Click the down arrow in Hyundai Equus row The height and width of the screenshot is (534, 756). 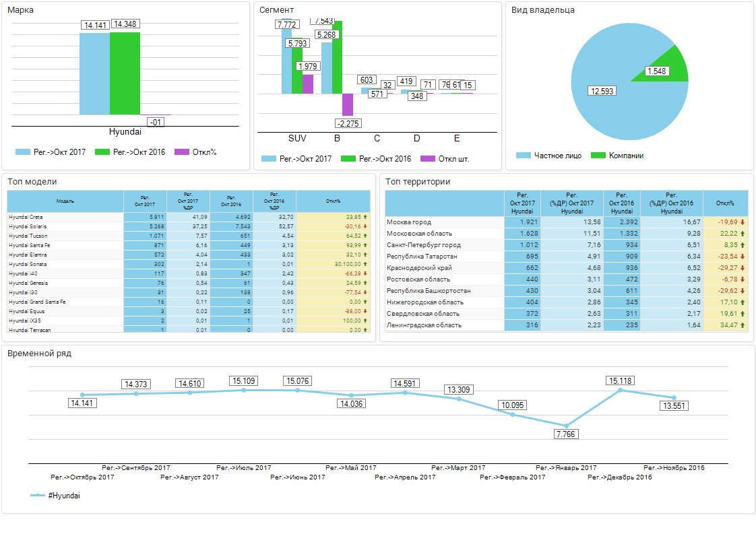tap(365, 311)
